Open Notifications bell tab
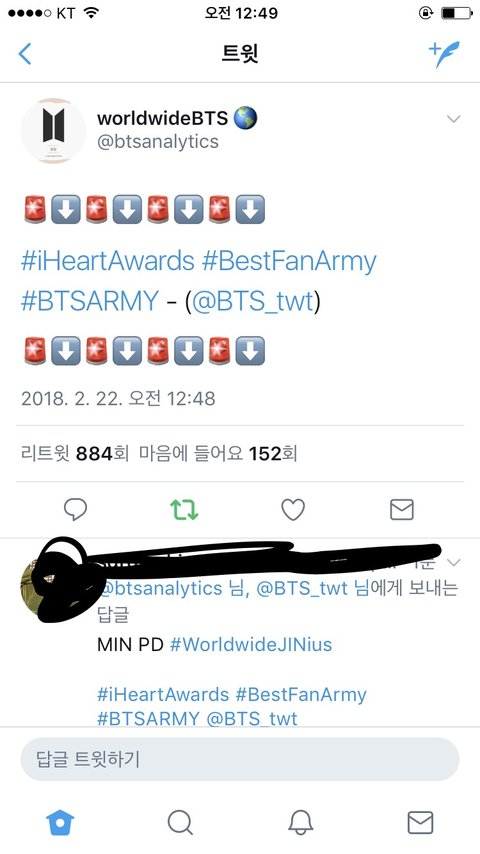 [x=300, y=822]
